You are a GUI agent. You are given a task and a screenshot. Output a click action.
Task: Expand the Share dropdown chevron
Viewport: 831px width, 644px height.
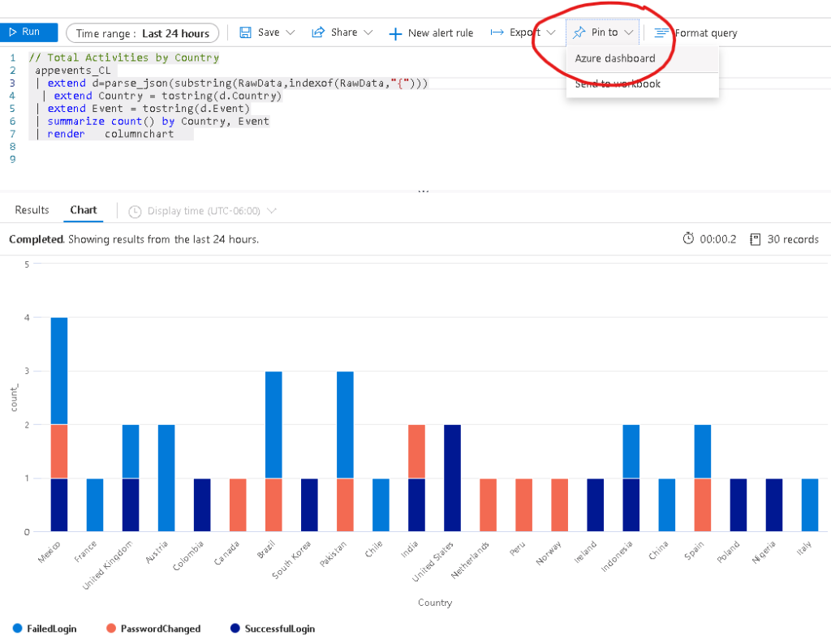pyautogui.click(x=368, y=33)
